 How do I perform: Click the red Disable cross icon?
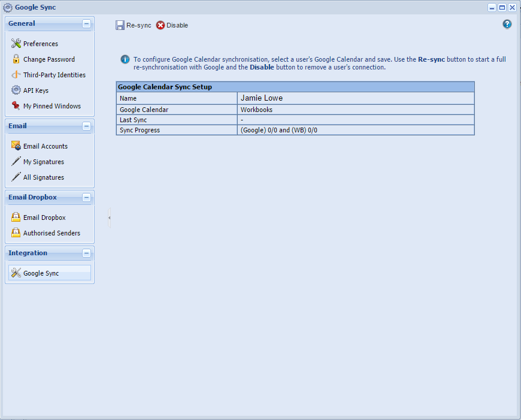point(160,25)
